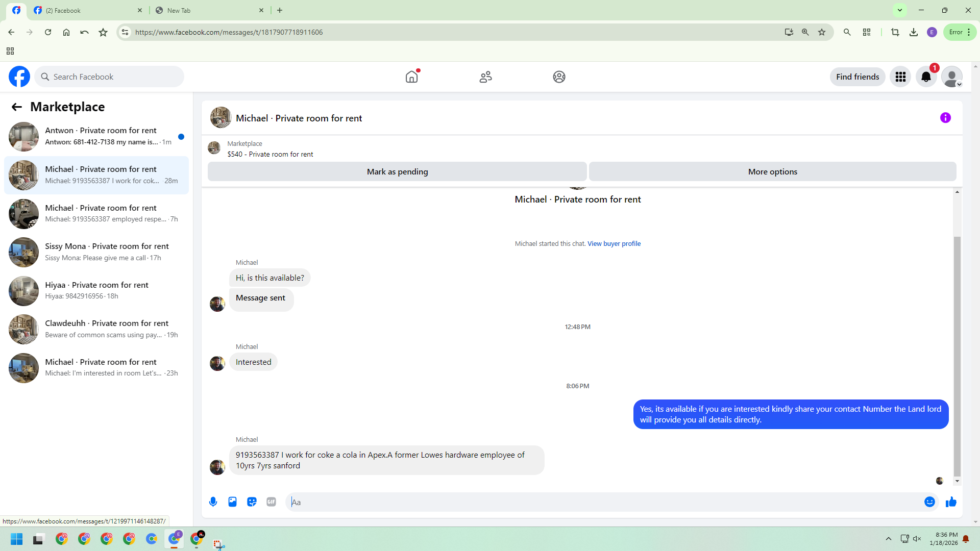Go back with the Marketplace back arrow
Image resolution: width=980 pixels, height=551 pixels.
(x=17, y=107)
